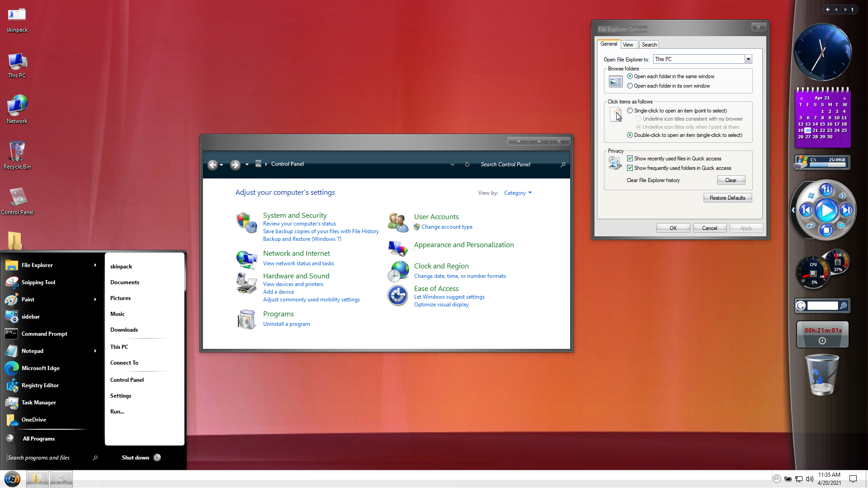Open Documents from the start menu
The height and width of the screenshot is (488, 868).
(125, 282)
